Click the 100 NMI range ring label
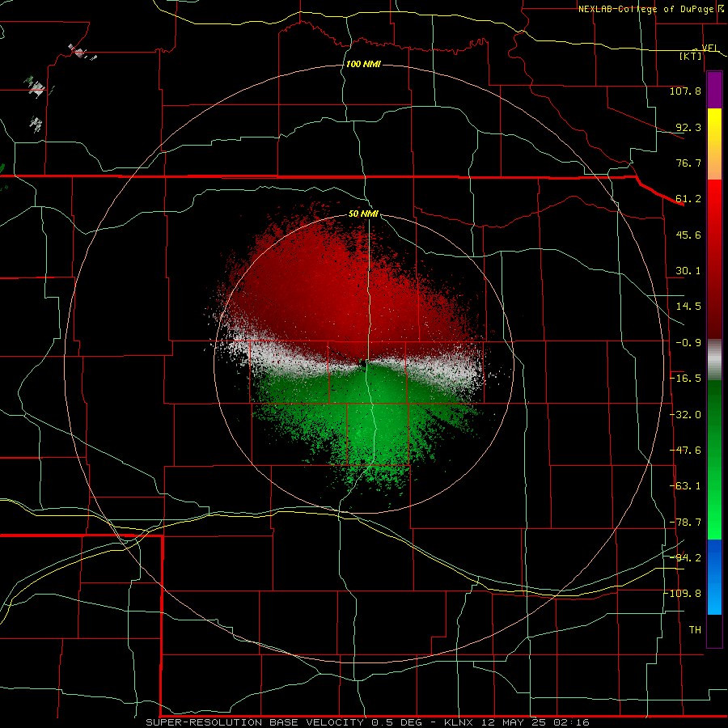Viewport: 728px width, 728px height. click(363, 64)
